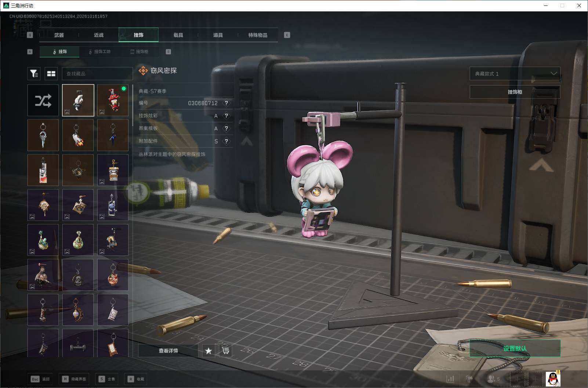Click the Esc 返回 button
The image size is (588, 388).
coord(40,379)
